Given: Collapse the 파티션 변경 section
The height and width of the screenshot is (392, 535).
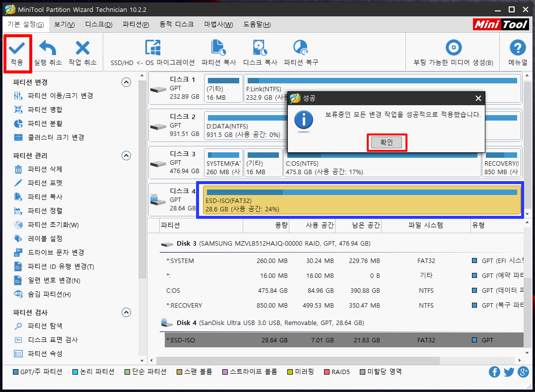Looking at the screenshot, I should [126, 82].
